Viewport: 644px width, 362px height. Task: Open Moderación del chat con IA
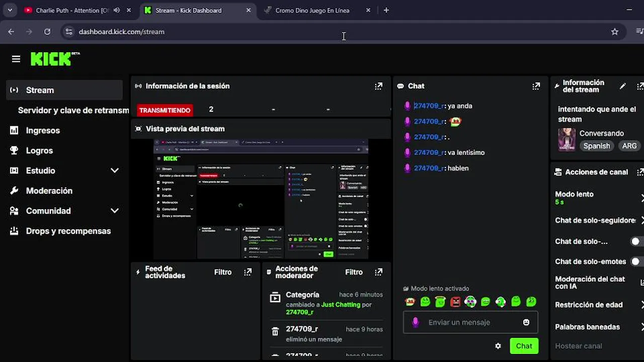(x=599, y=283)
